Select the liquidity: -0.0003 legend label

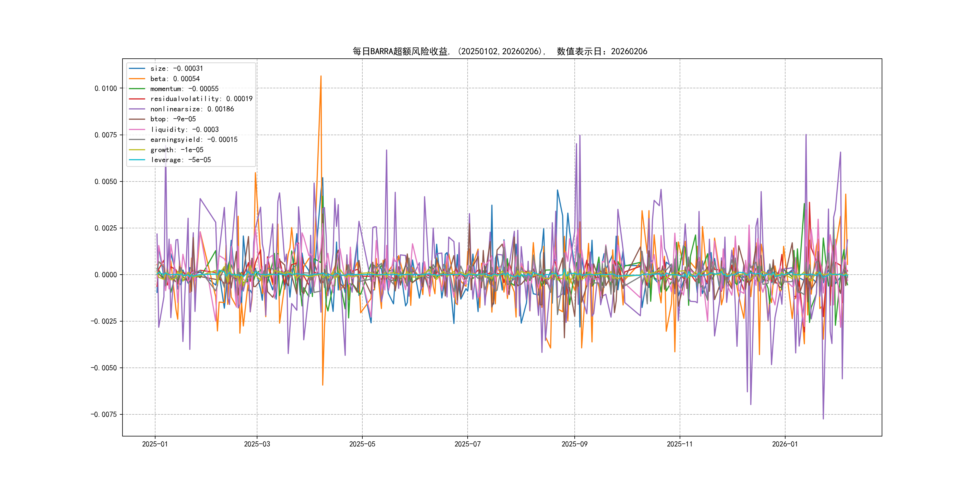(185, 129)
